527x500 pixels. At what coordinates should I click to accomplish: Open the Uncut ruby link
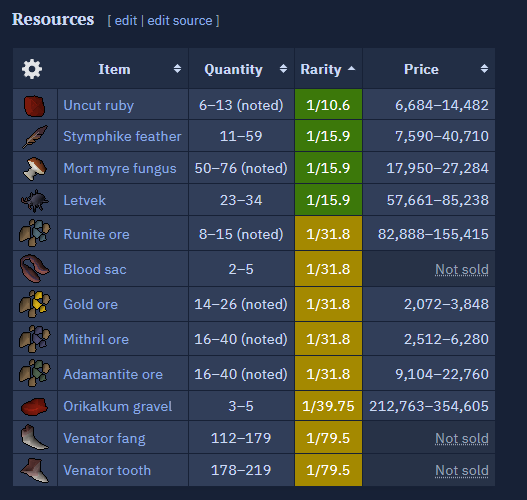(x=98, y=106)
